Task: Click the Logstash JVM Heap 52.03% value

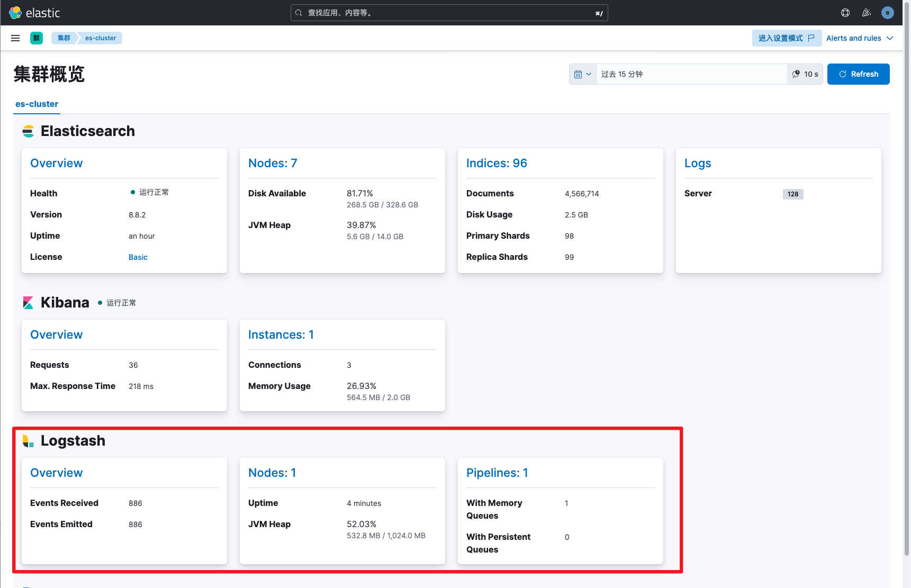Action: click(x=362, y=524)
